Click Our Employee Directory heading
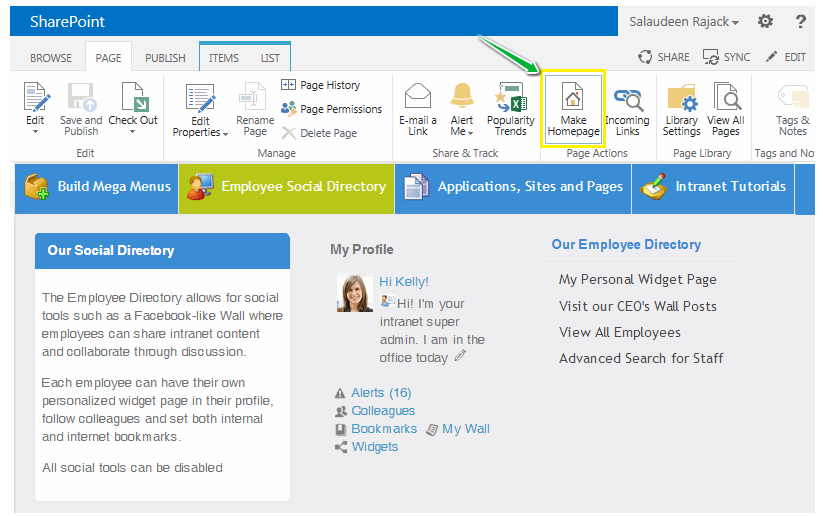The image size is (823, 516). 626,245
